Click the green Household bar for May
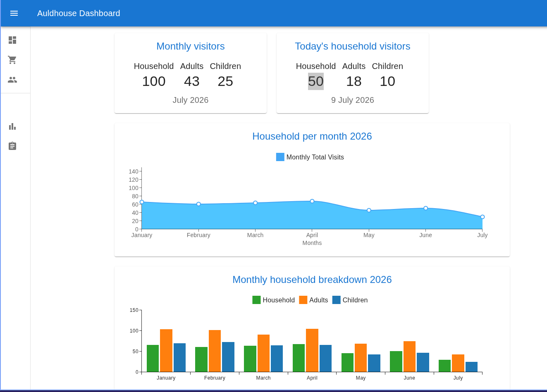547x392 pixels. coord(347,363)
